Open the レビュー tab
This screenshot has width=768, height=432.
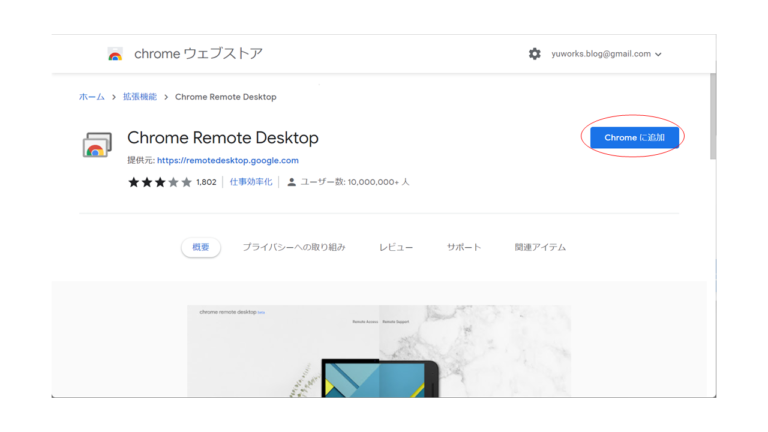(395, 247)
